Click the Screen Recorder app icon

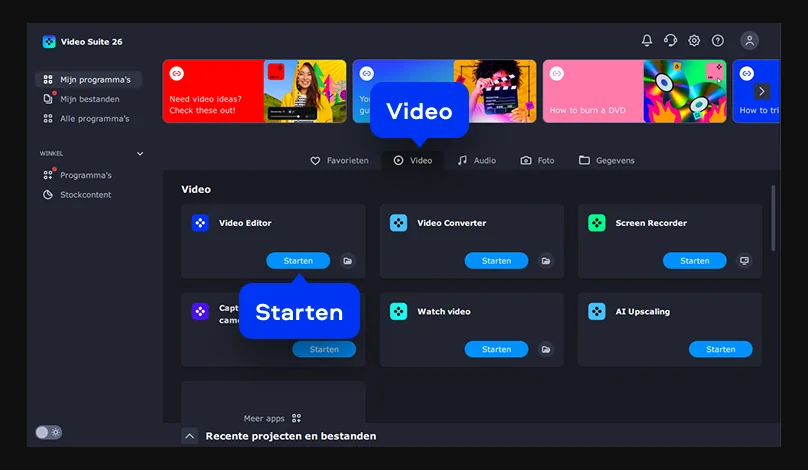(597, 223)
